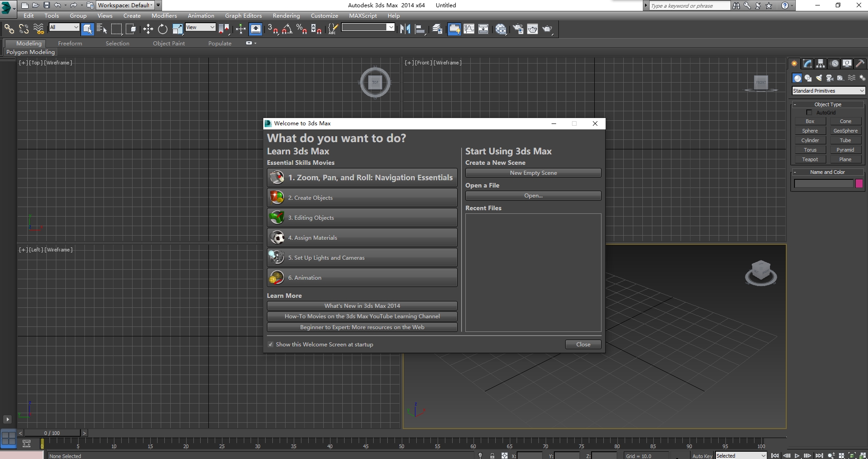Uncheck Show this Welcome Screen at startup

[271, 344]
